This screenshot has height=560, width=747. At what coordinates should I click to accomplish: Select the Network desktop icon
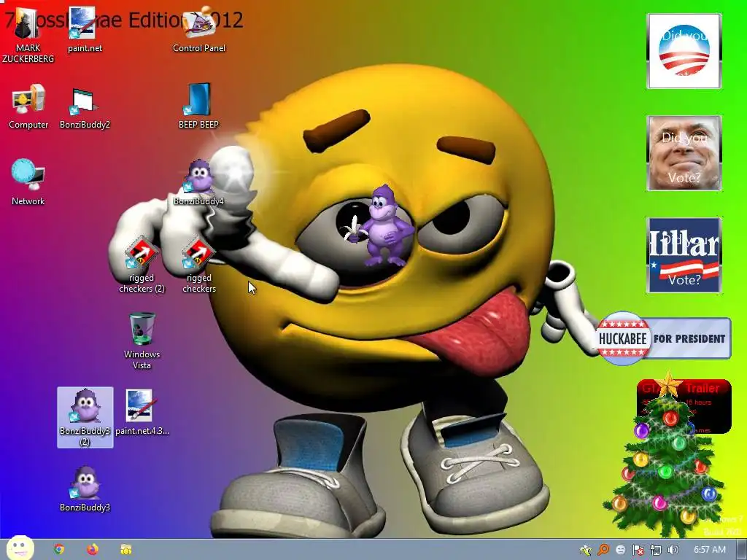[28, 183]
